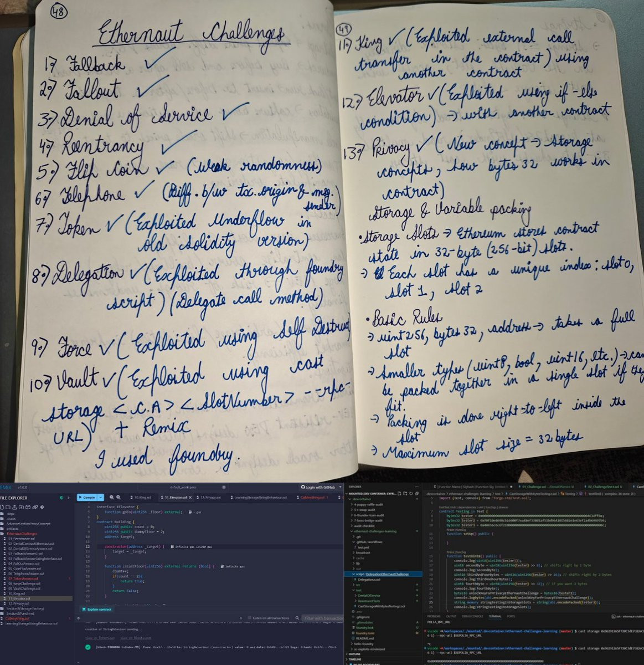This screenshot has width=644, height=665.
Task: Open the 02_ChallengeTest.t.sol editor tab in VS Code
Action: coord(604,487)
